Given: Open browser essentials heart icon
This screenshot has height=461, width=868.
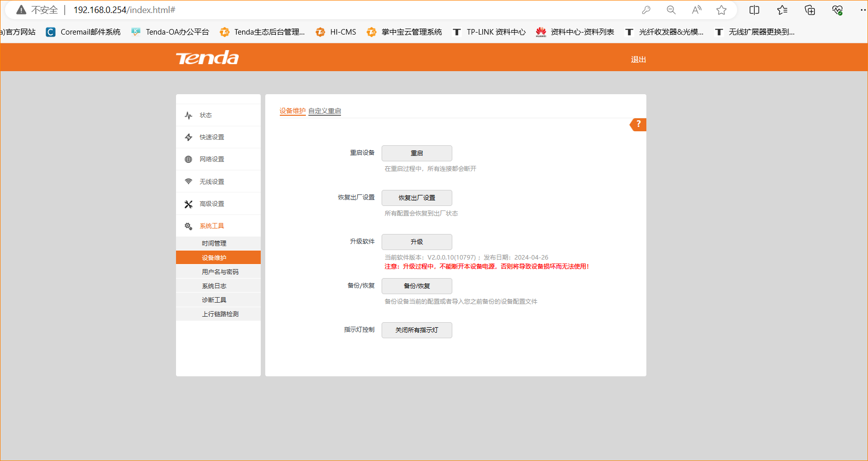Looking at the screenshot, I should (837, 10).
